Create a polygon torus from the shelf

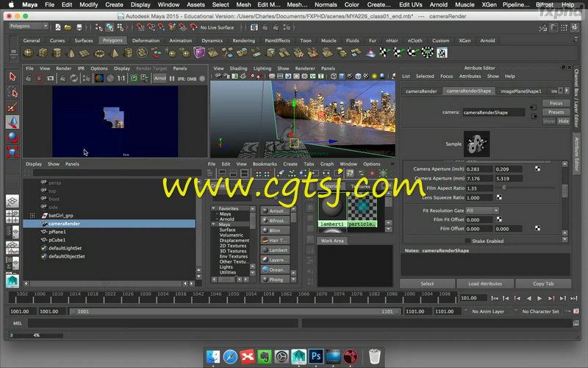click(x=99, y=53)
